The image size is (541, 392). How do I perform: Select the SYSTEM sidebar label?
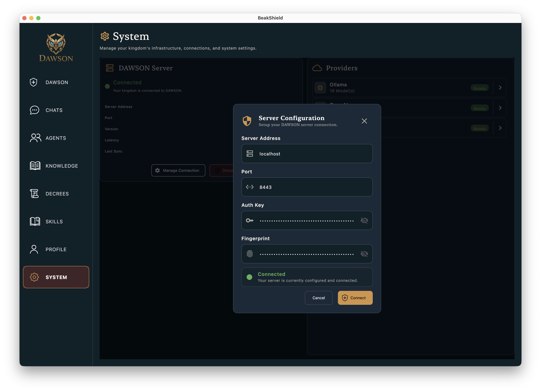56,277
